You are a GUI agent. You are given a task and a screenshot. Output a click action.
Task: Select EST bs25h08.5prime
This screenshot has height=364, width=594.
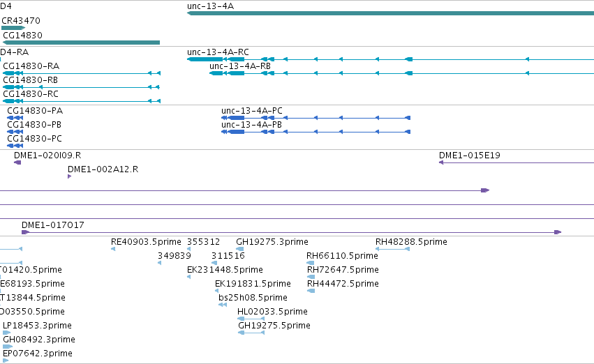coord(223,305)
